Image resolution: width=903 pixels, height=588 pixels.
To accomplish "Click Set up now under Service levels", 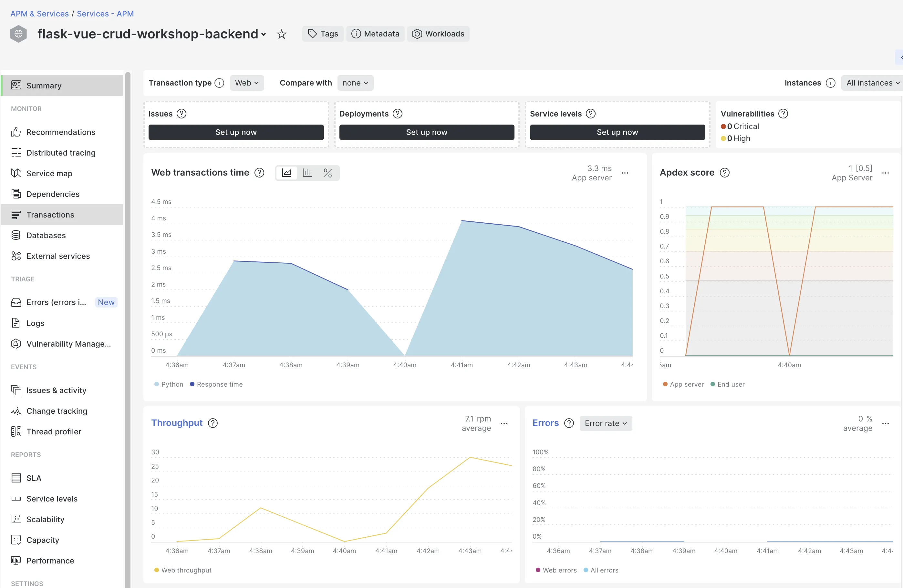I will 617,132.
